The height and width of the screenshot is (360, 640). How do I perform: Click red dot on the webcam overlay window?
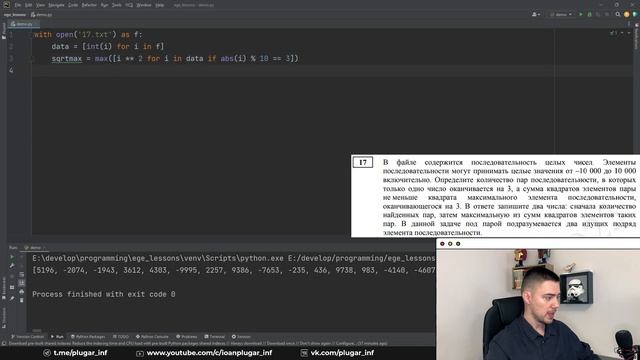[x=442, y=244]
